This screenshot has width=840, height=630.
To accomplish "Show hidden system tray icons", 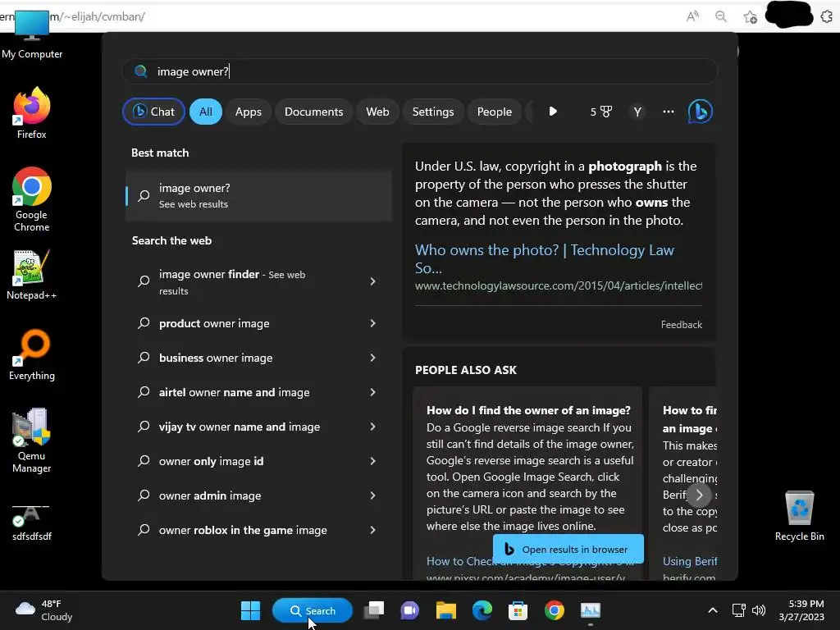I will [x=713, y=610].
